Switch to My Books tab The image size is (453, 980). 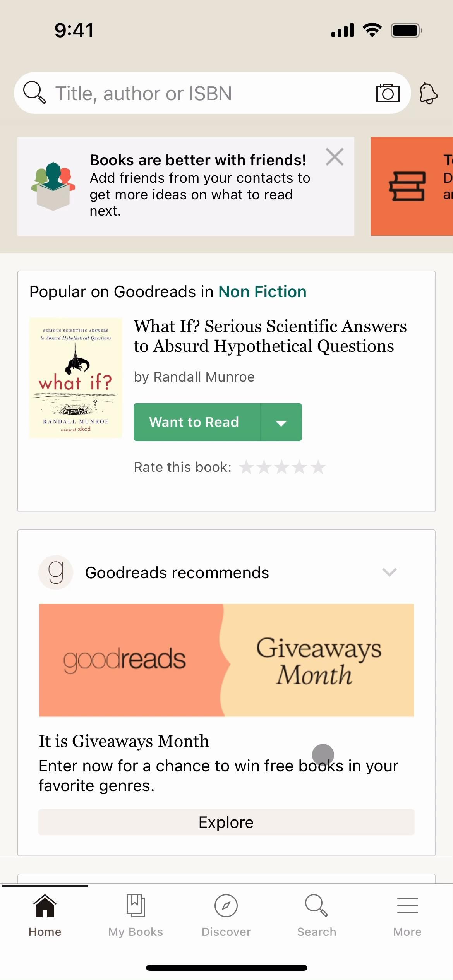pos(136,915)
